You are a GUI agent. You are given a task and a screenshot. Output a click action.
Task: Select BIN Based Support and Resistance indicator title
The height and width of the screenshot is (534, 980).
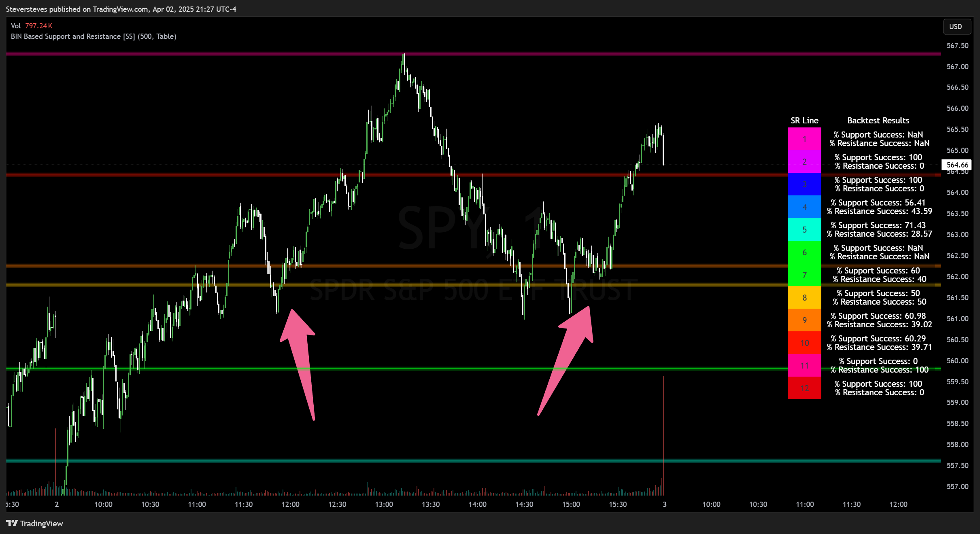pos(94,36)
